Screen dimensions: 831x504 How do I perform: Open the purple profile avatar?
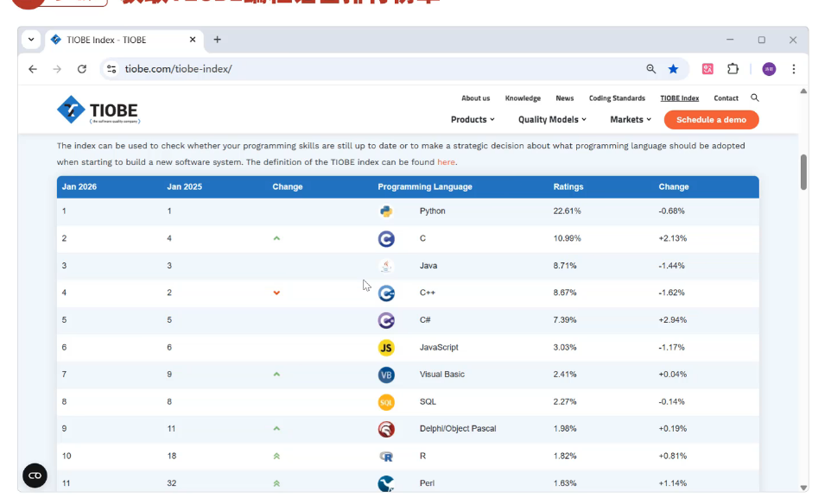pyautogui.click(x=769, y=69)
